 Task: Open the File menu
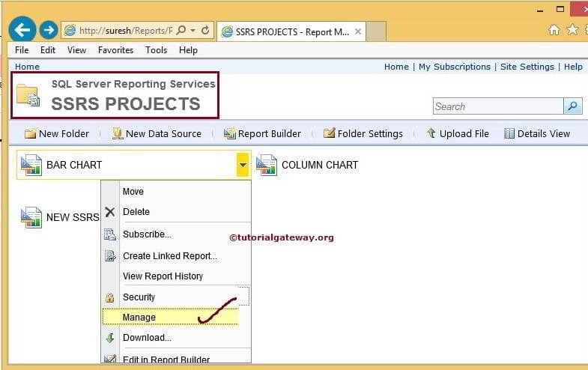point(22,50)
